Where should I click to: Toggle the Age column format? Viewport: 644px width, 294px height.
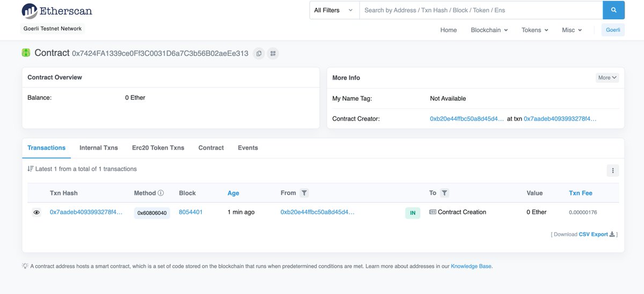click(233, 193)
